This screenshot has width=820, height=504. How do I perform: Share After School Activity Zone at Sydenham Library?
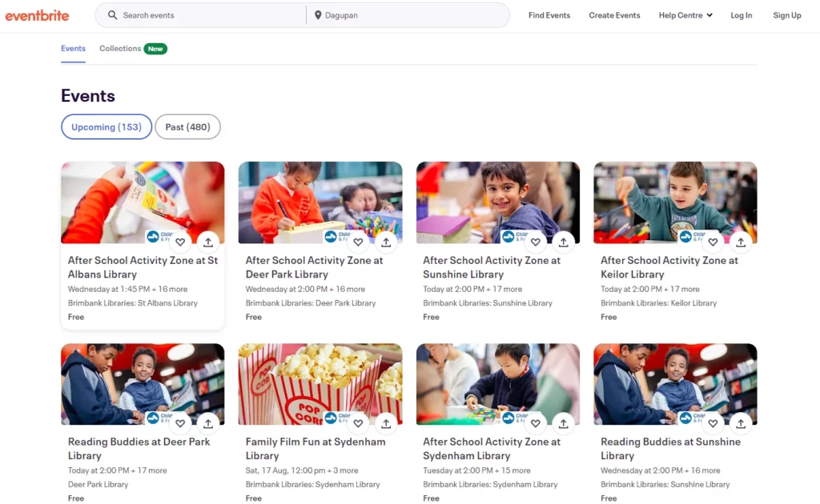click(x=563, y=423)
